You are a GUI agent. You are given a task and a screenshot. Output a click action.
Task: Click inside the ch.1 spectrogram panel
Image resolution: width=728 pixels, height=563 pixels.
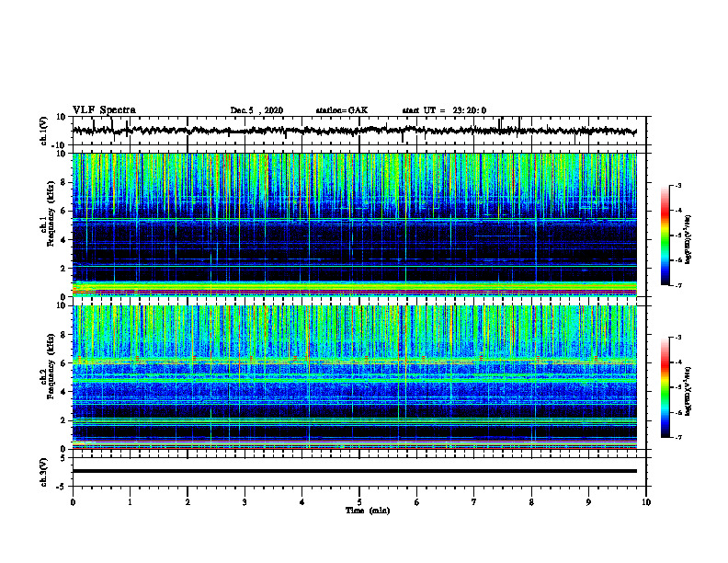click(x=354, y=224)
